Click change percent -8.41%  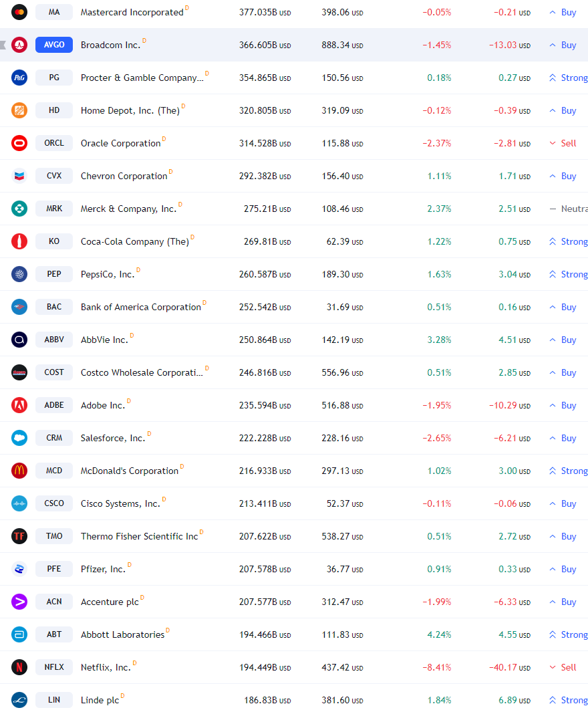click(x=437, y=668)
